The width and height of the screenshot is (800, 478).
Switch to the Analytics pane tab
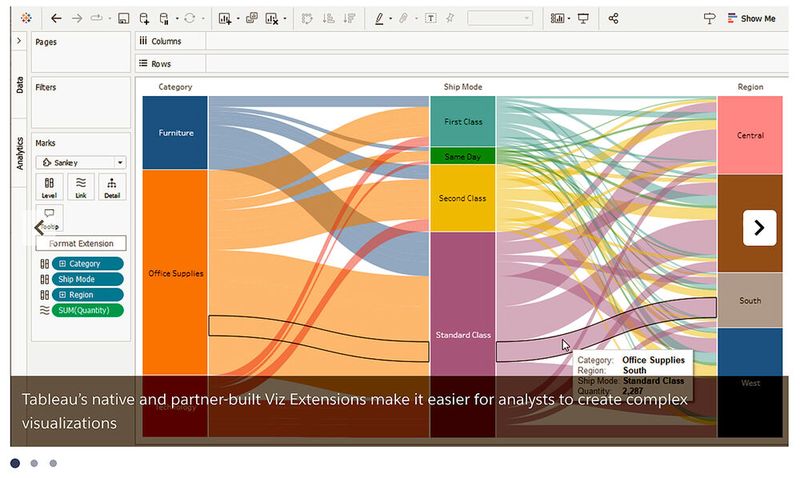click(x=19, y=153)
